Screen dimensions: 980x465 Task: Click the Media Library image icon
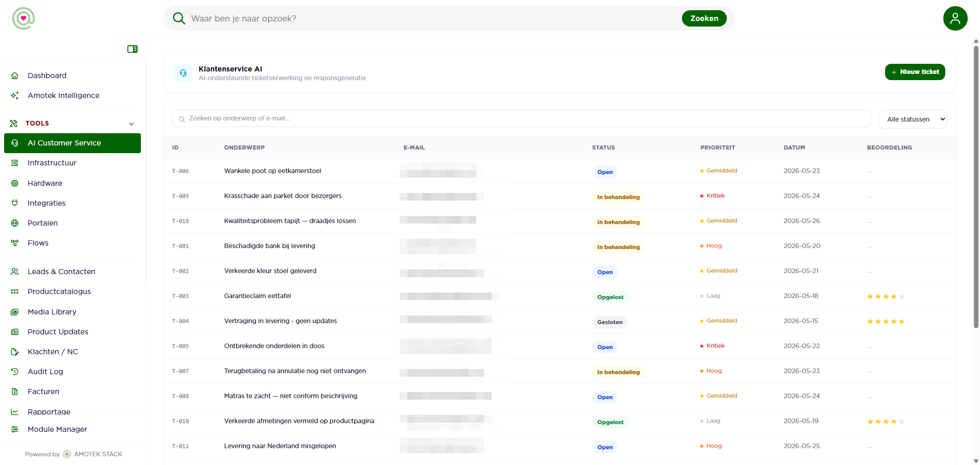click(15, 312)
